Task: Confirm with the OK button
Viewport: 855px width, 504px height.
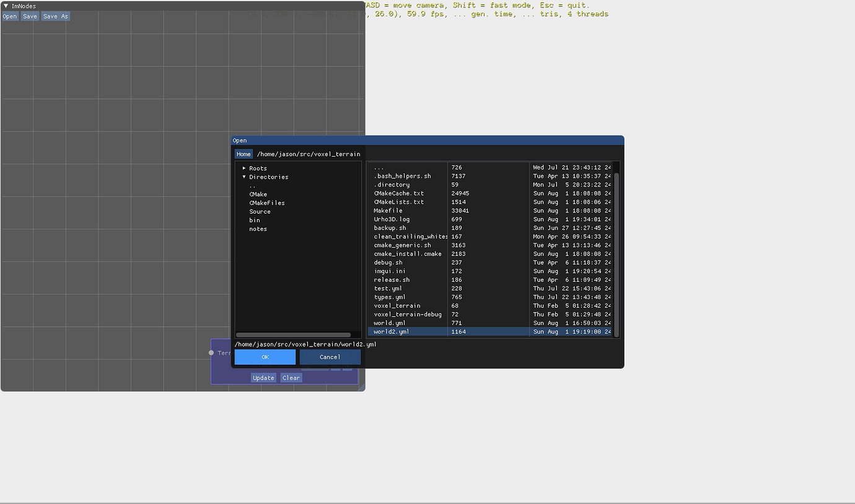Action: pyautogui.click(x=265, y=357)
